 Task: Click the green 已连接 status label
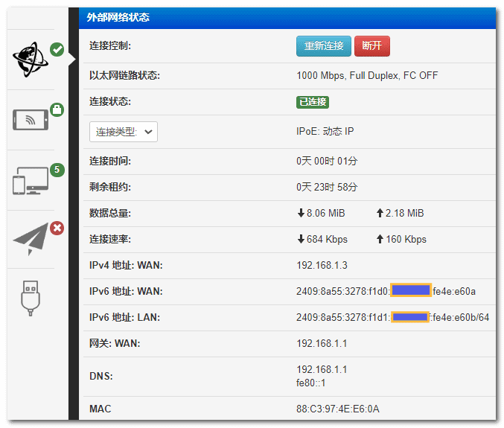click(313, 102)
